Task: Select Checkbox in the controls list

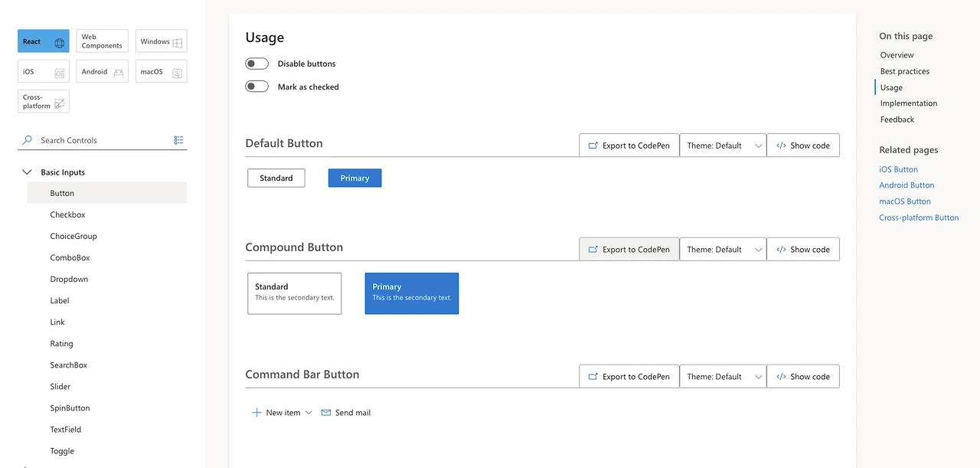Action: point(67,215)
